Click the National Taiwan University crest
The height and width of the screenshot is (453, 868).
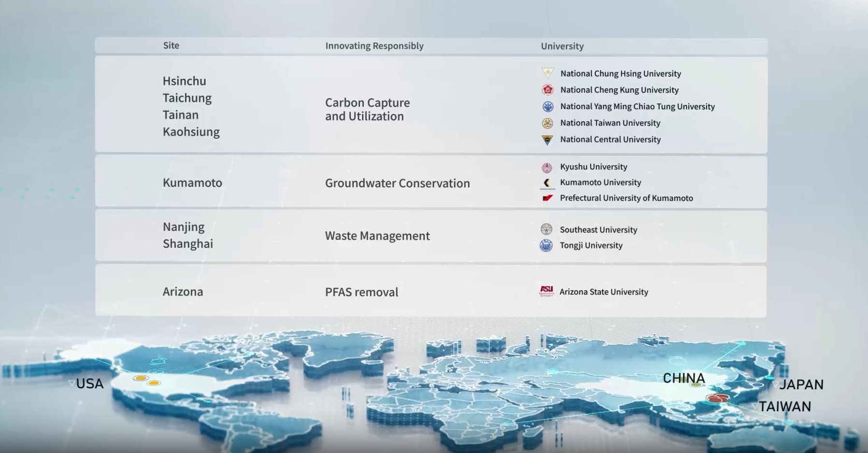pos(547,123)
